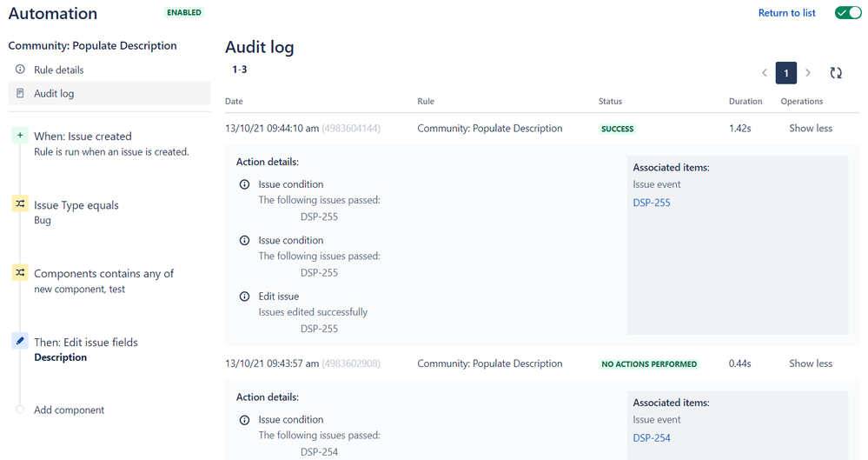Click the Return to list link
Screen dimensions: 868x460
[786, 13]
